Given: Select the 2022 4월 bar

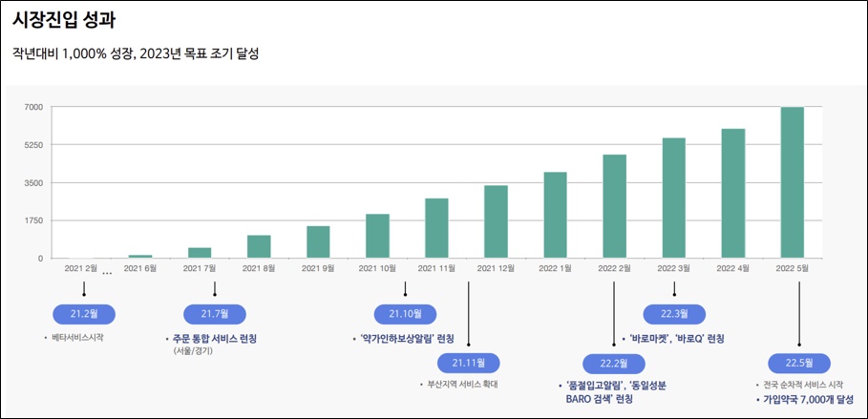Looking at the screenshot, I should [733, 194].
